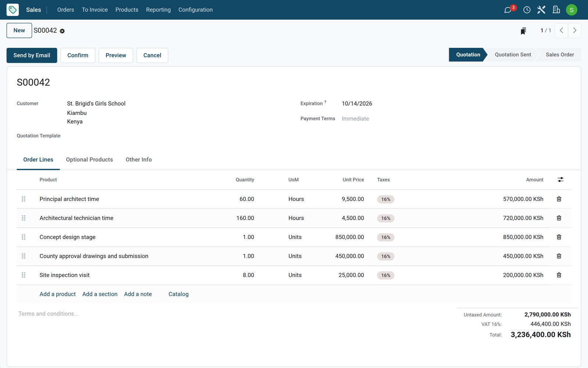Open the Sales app home icon
The image size is (588, 368).
[x=12, y=10]
